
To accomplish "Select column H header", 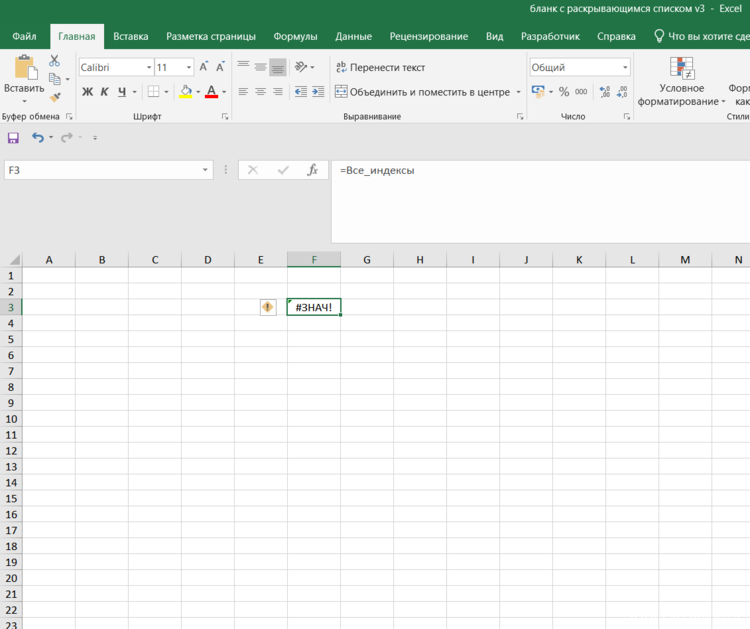I will click(x=420, y=259).
